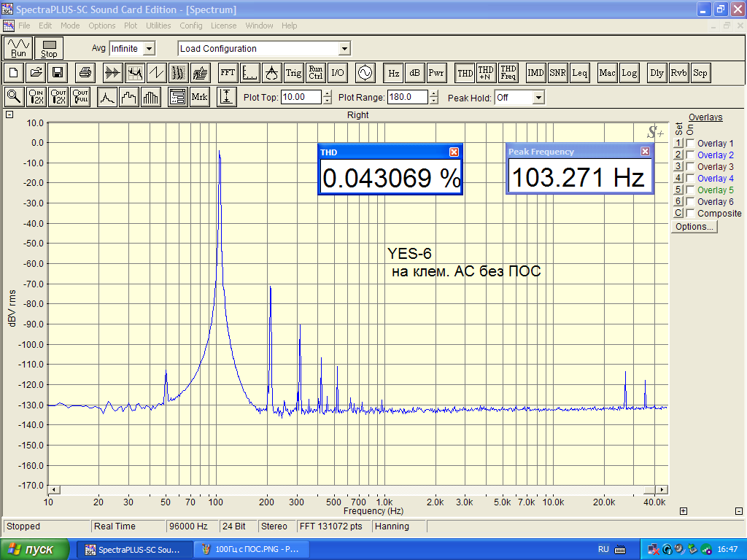Open the Utilities menu
The image size is (747, 560).
(158, 26)
